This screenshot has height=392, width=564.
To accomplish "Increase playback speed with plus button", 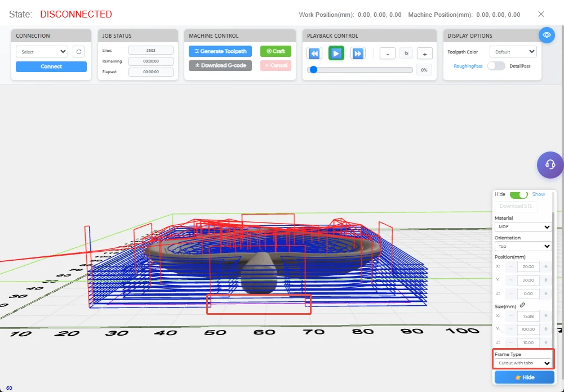I will [x=425, y=54].
